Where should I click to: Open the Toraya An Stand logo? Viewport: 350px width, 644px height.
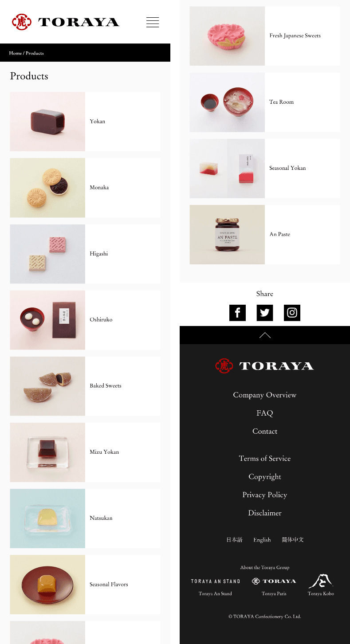coord(216,581)
